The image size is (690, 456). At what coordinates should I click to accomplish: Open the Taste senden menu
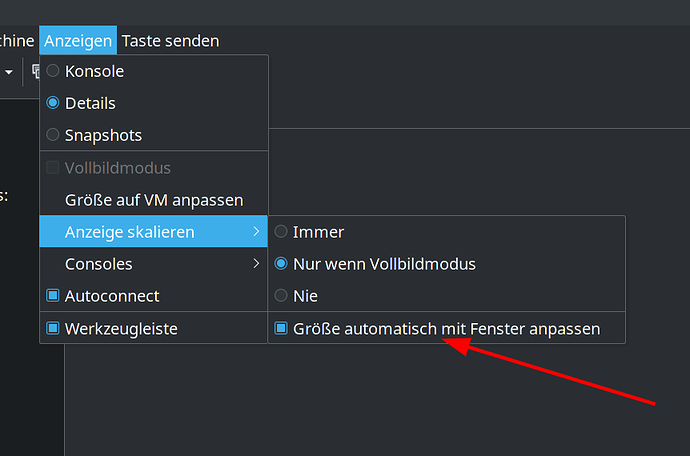(x=170, y=41)
